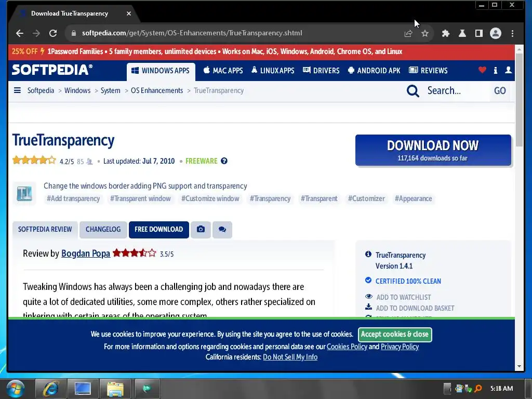Select the Mac Apps tab
Viewport: 532px width, 399px height.
(x=223, y=71)
